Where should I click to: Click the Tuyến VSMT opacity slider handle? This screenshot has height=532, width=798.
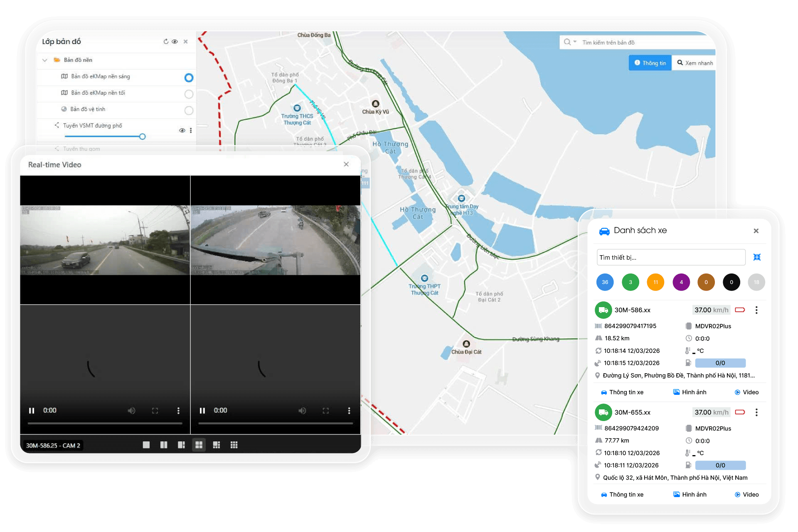[x=143, y=137]
